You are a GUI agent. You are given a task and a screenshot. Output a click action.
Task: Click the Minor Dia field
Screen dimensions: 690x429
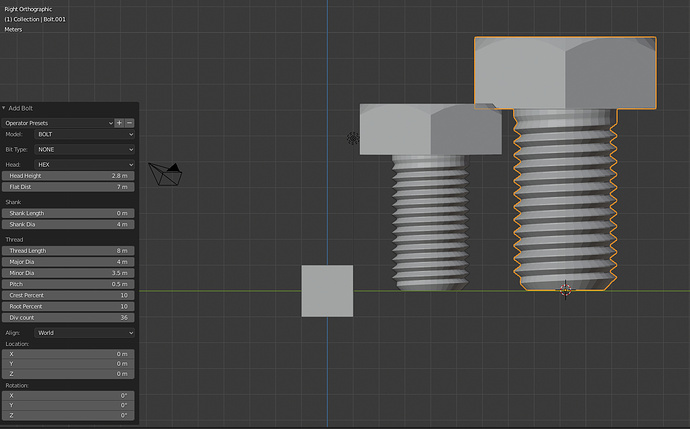[68, 273]
